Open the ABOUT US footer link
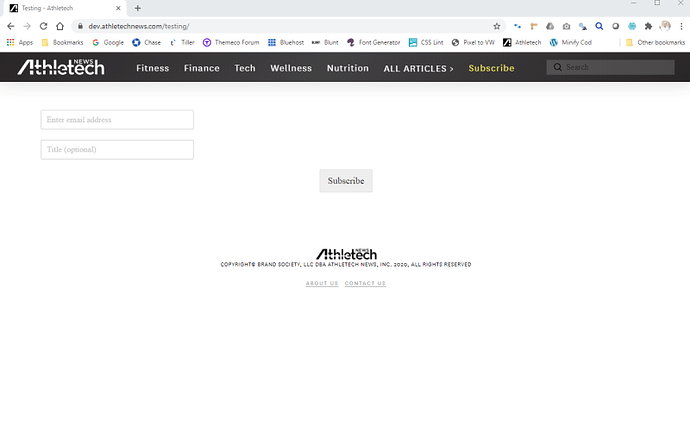690x432 pixels. coord(322,283)
